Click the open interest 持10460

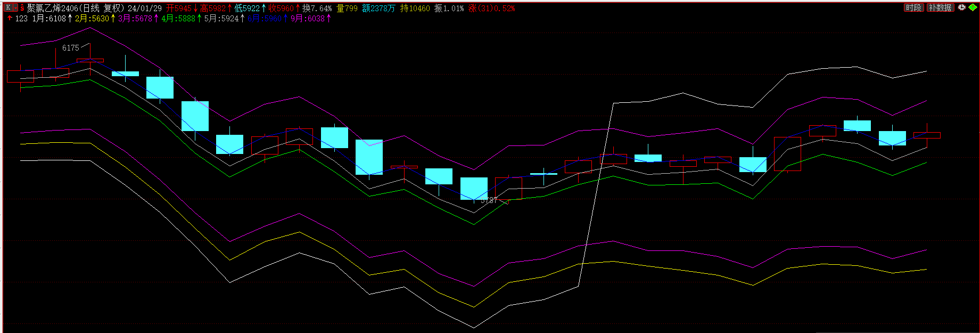click(x=415, y=8)
